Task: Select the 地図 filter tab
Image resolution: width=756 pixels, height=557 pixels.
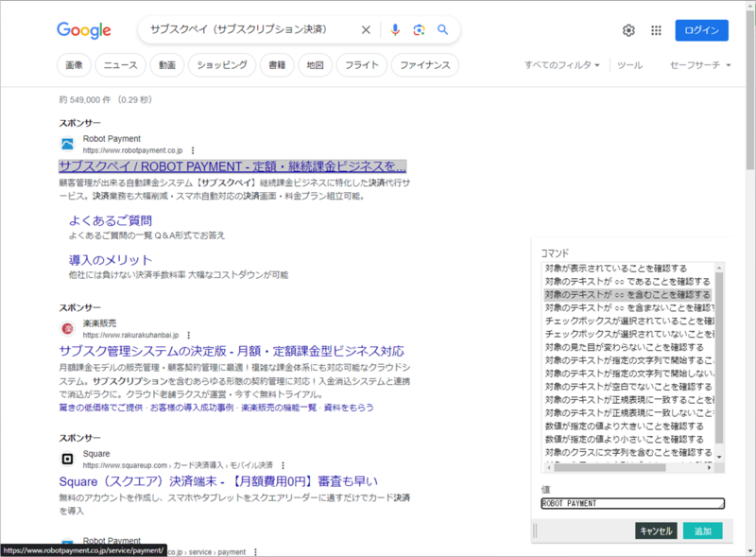Action: (x=316, y=65)
